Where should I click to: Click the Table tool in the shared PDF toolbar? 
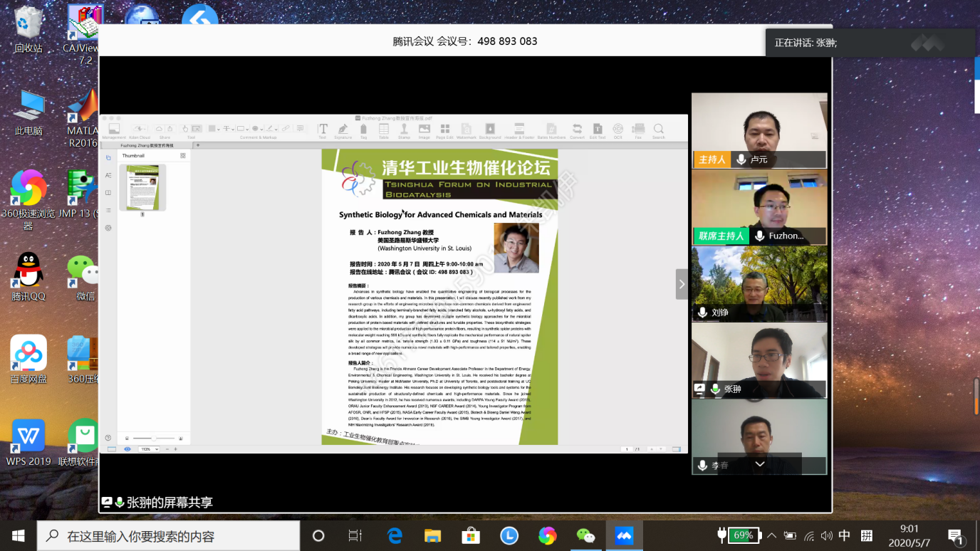pyautogui.click(x=384, y=131)
